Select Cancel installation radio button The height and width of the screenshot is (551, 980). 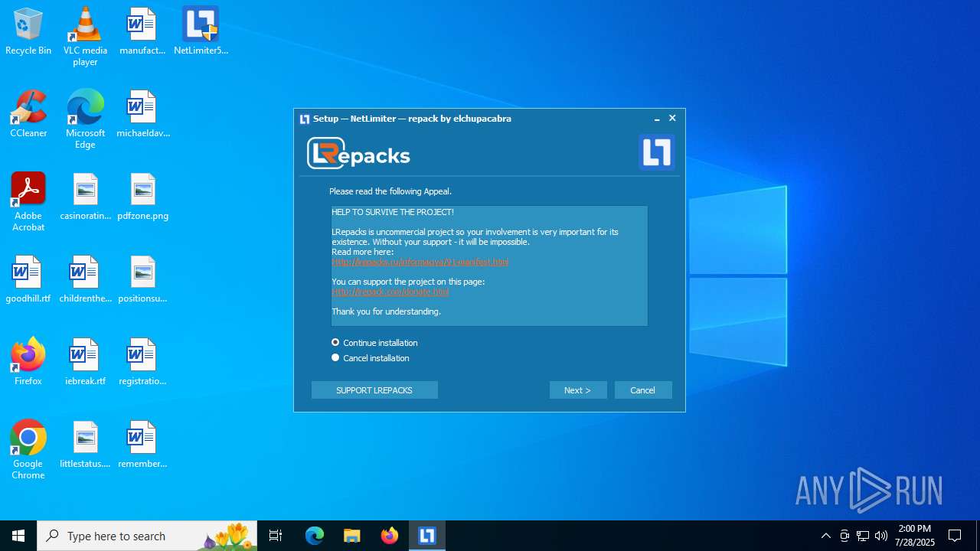(x=335, y=357)
